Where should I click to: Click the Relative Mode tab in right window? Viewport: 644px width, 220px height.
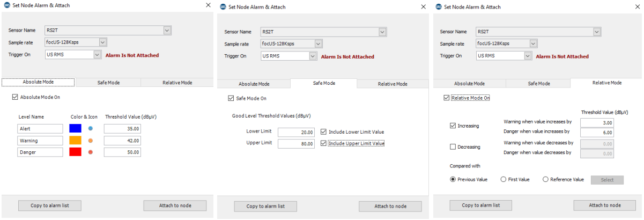607,83
